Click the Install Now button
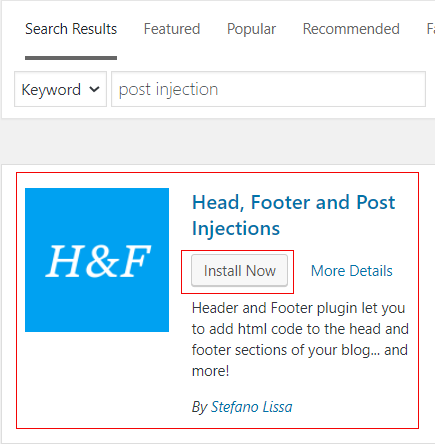The width and height of the screenshot is (435, 444). click(239, 270)
